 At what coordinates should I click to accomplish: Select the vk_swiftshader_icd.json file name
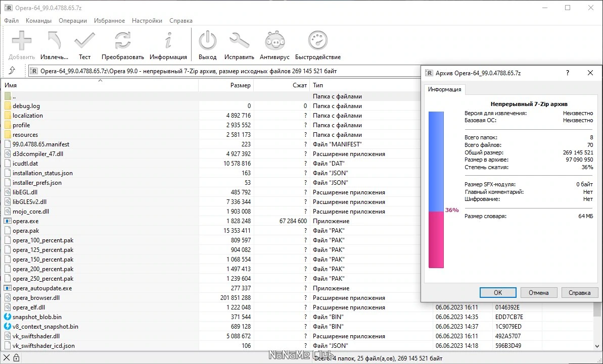[x=44, y=346]
